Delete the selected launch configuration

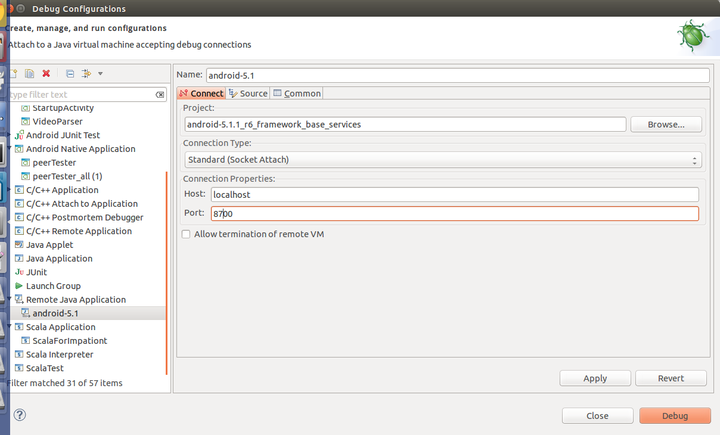coord(46,74)
